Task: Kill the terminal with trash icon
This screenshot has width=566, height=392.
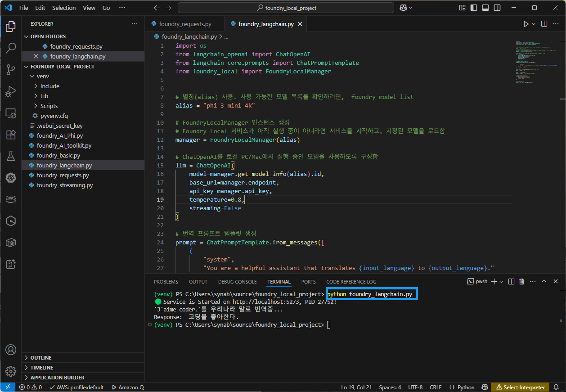Action: pos(521,282)
